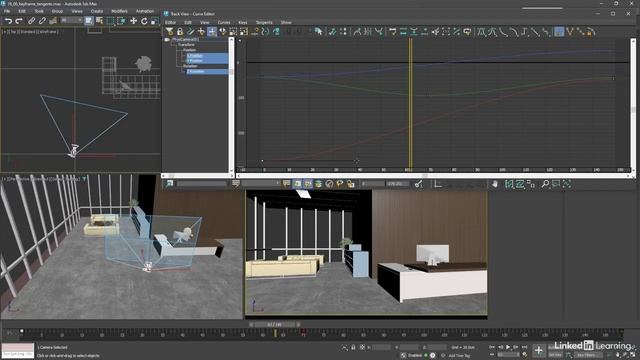Collapse the PhysCamera001 tree node
The image size is (640, 360).
click(x=167, y=40)
